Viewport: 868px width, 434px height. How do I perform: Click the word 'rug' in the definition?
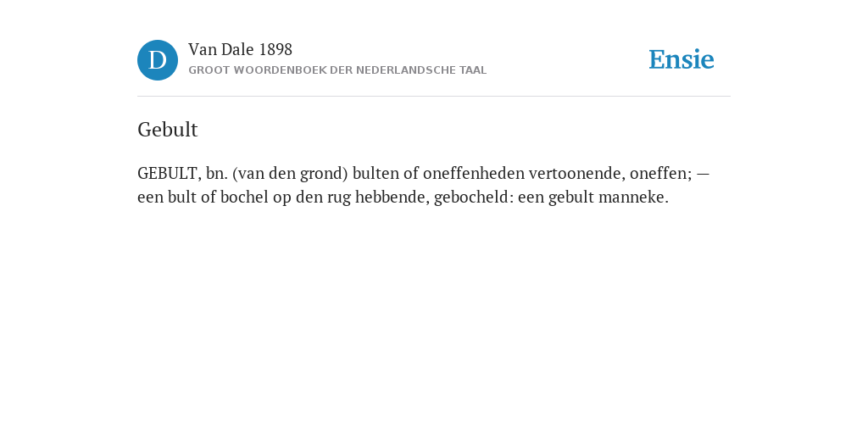coord(339,198)
